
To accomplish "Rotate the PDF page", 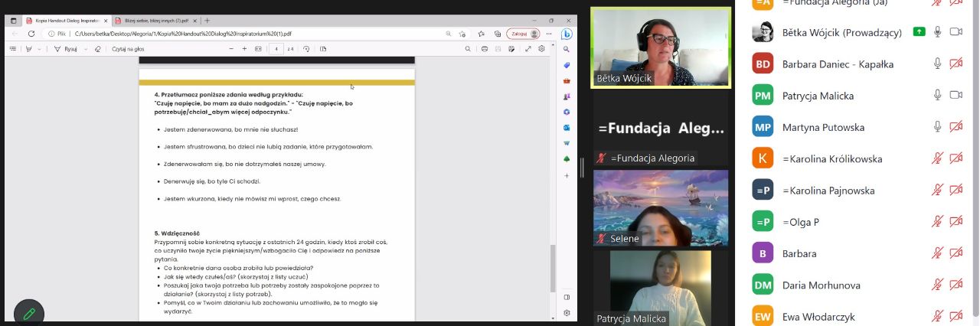I will [x=306, y=48].
